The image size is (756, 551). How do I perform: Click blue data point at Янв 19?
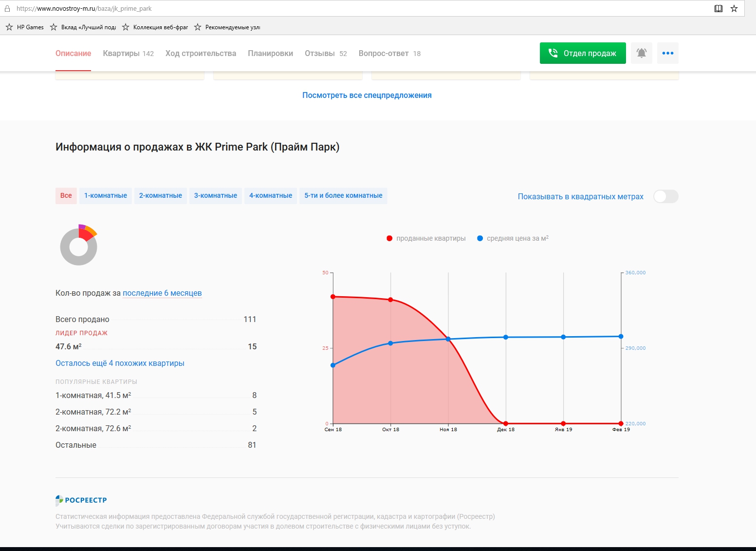click(x=563, y=337)
